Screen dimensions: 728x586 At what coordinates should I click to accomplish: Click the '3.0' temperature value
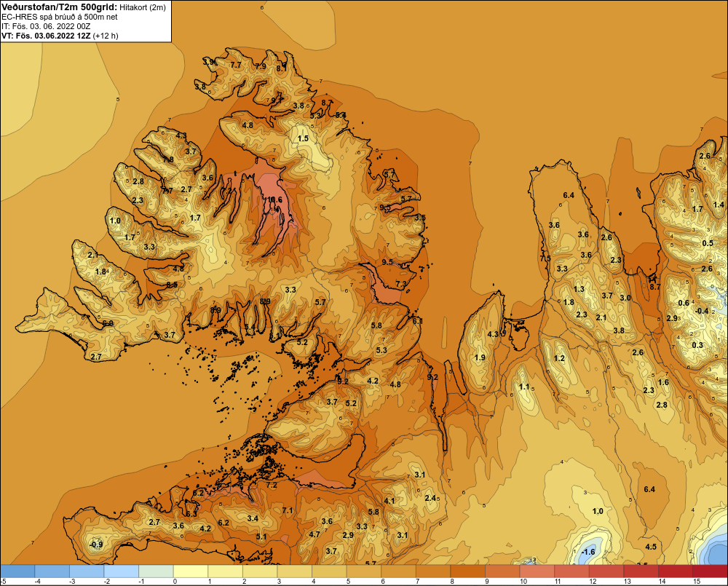[625, 298]
